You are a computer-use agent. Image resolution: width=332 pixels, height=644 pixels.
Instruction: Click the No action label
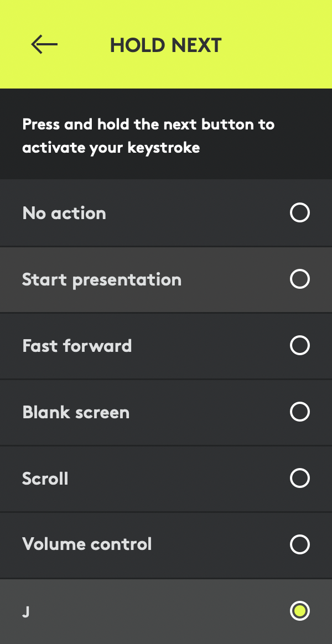pos(64,213)
